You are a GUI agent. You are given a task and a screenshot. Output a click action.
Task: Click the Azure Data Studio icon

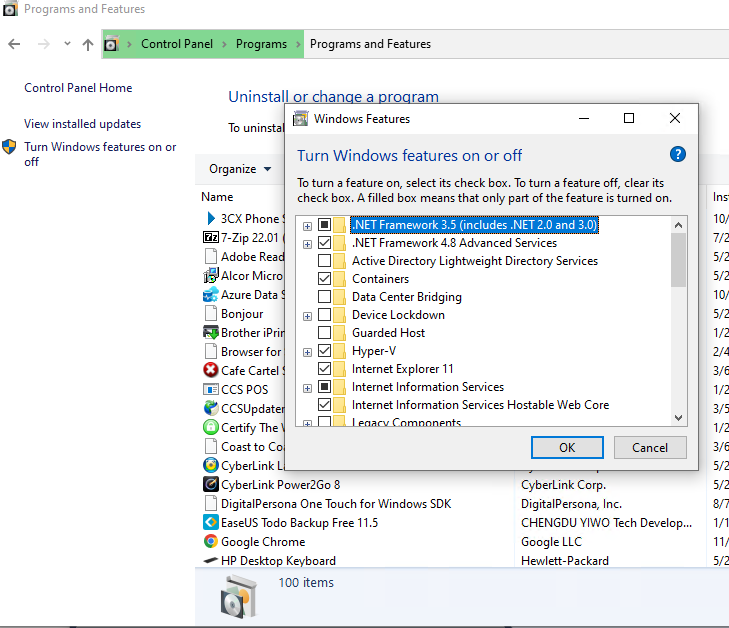(211, 295)
